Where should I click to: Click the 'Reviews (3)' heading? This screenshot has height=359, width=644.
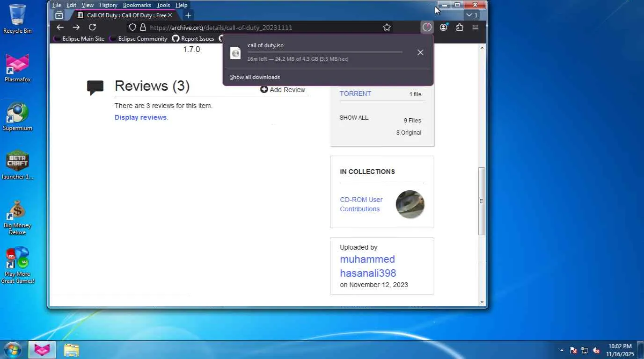(152, 86)
